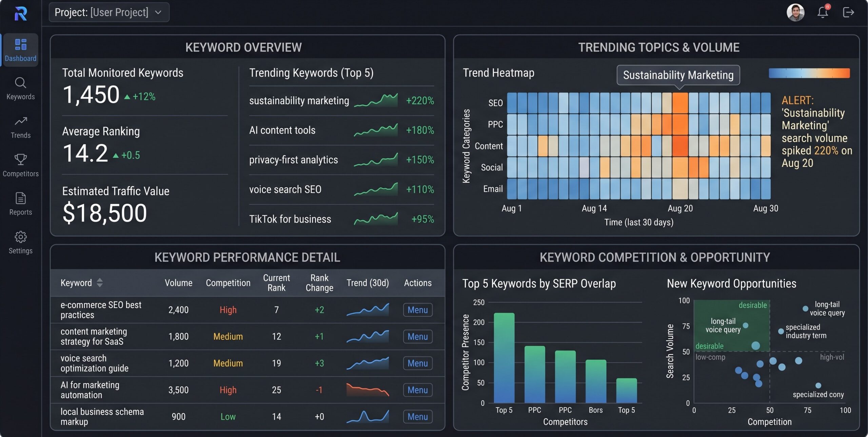The width and height of the screenshot is (868, 437).
Task: Click the ALERT Sustainability Marketing message
Action: (817, 132)
